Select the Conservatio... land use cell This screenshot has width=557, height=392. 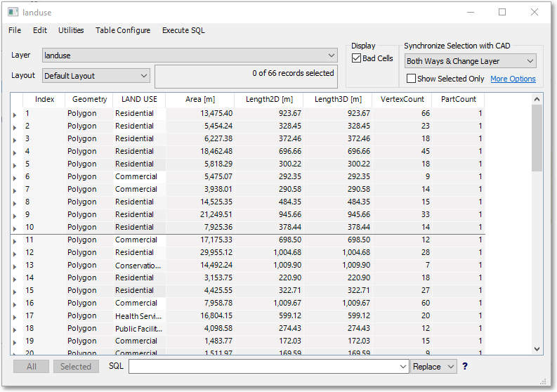[138, 266]
